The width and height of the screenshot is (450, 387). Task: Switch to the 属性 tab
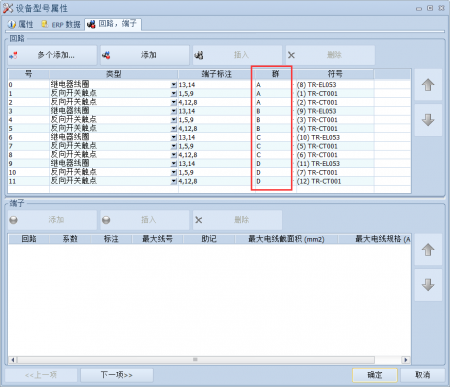(x=21, y=24)
